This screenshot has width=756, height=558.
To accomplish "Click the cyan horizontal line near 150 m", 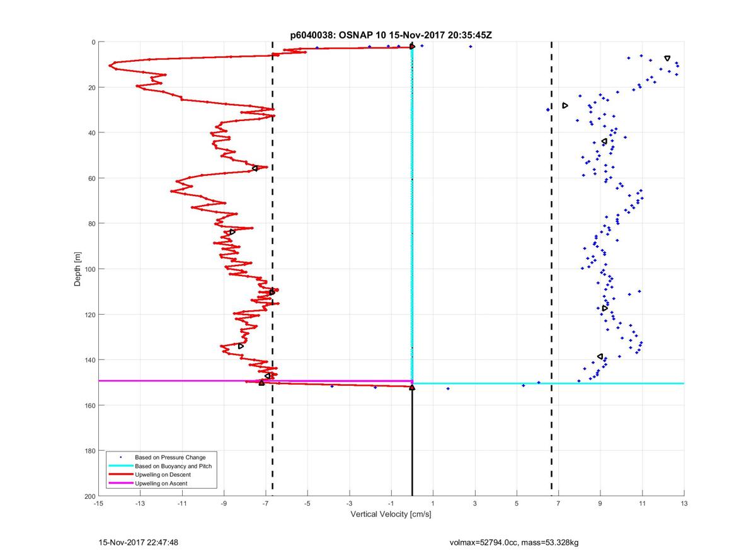I will tap(548, 383).
